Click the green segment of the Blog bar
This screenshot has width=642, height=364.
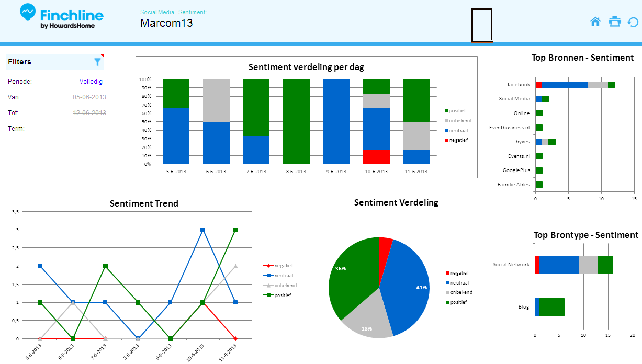click(552, 307)
